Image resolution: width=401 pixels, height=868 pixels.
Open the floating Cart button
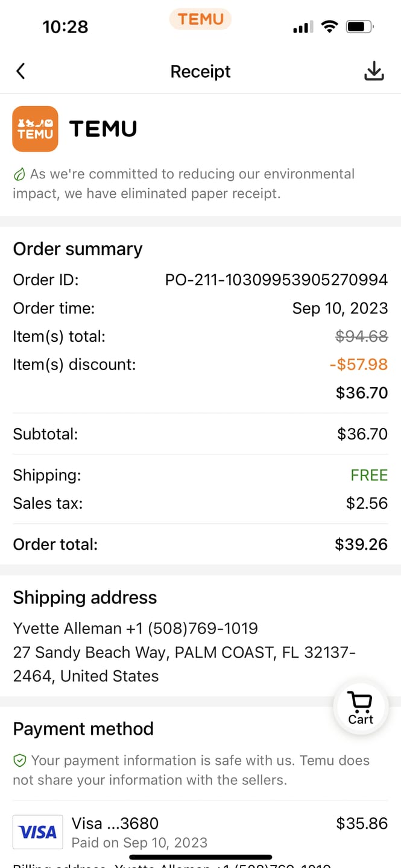[x=361, y=708]
